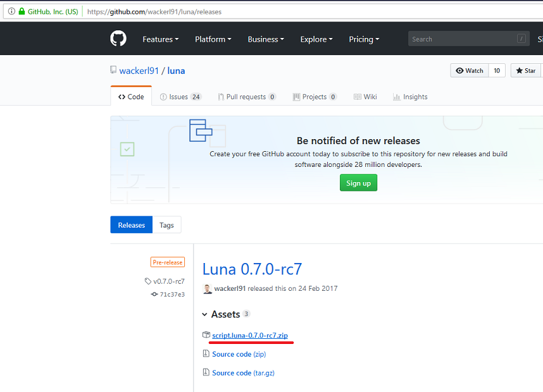Click the Watch button
Screen dimensions: 543x392
point(469,71)
